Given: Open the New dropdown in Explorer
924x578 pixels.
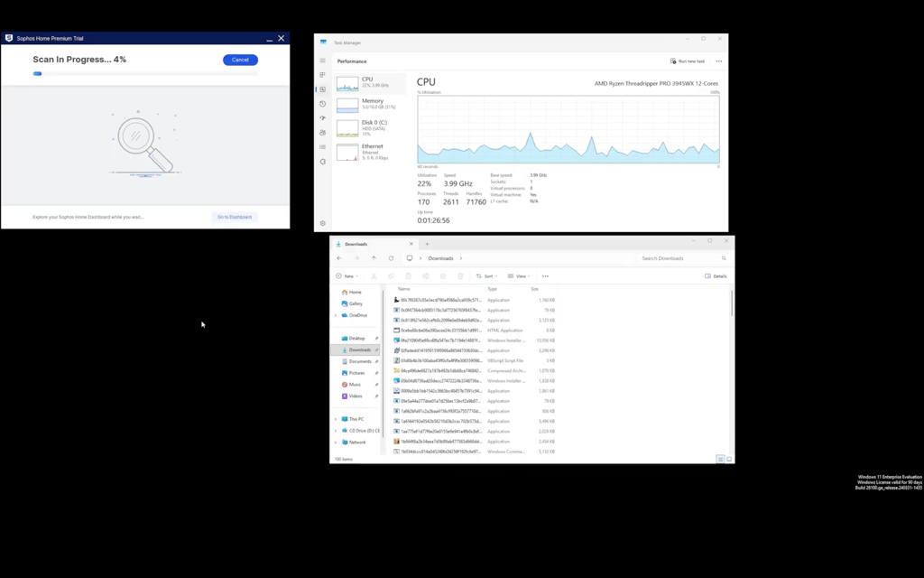Looking at the screenshot, I should pyautogui.click(x=347, y=276).
